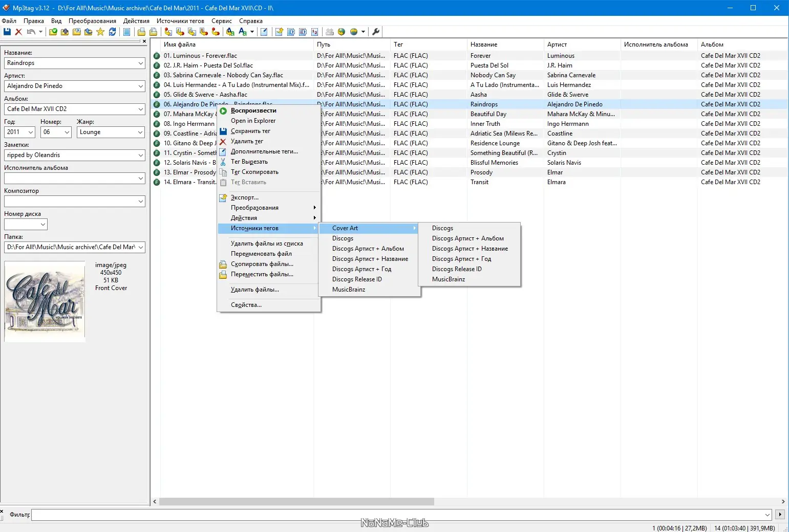Click the horizontal scrollbar thumb of file list
Screen dimensions: 789x532
[296, 502]
